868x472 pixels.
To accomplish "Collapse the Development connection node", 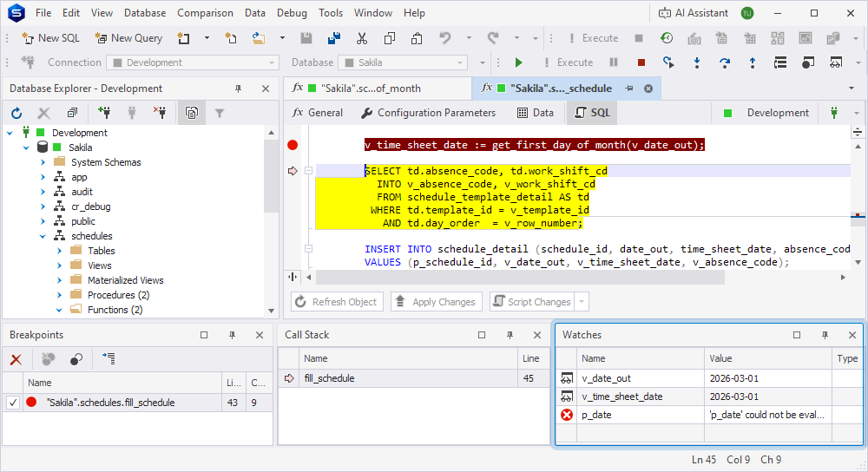I will click(10, 133).
